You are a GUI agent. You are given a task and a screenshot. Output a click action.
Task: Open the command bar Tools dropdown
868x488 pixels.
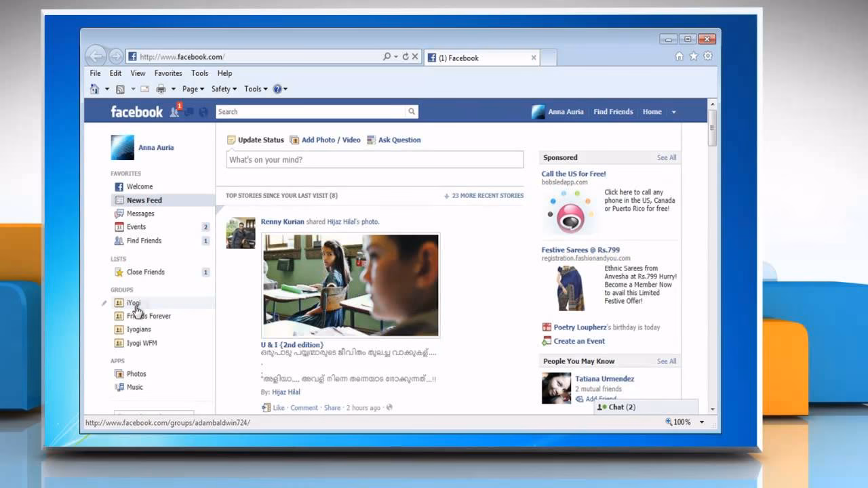256,89
